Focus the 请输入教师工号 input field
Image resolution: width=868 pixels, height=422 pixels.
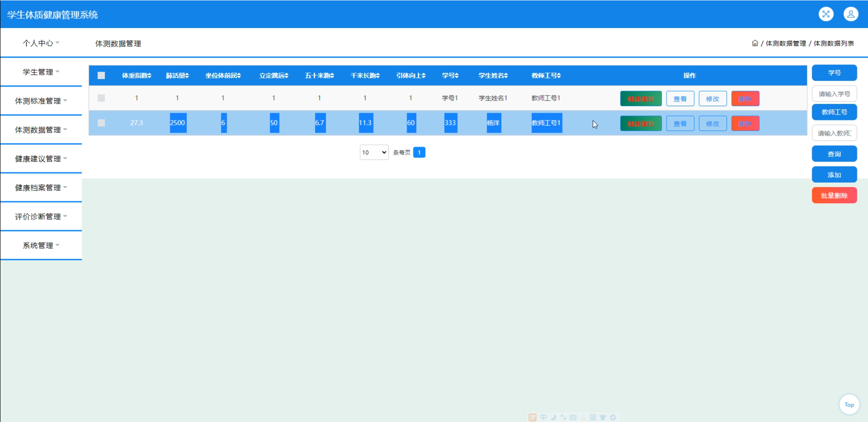pyautogui.click(x=834, y=133)
